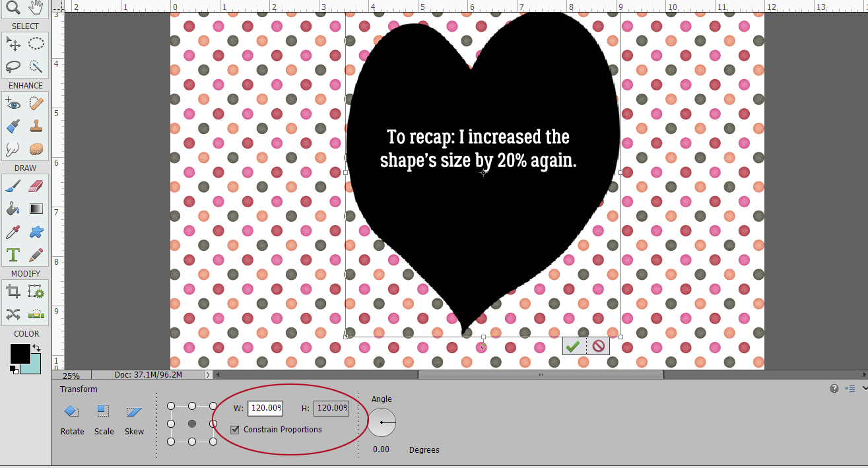Image resolution: width=868 pixels, height=468 pixels.
Task: Pick the pink Eraser tool
Action: tap(36, 186)
